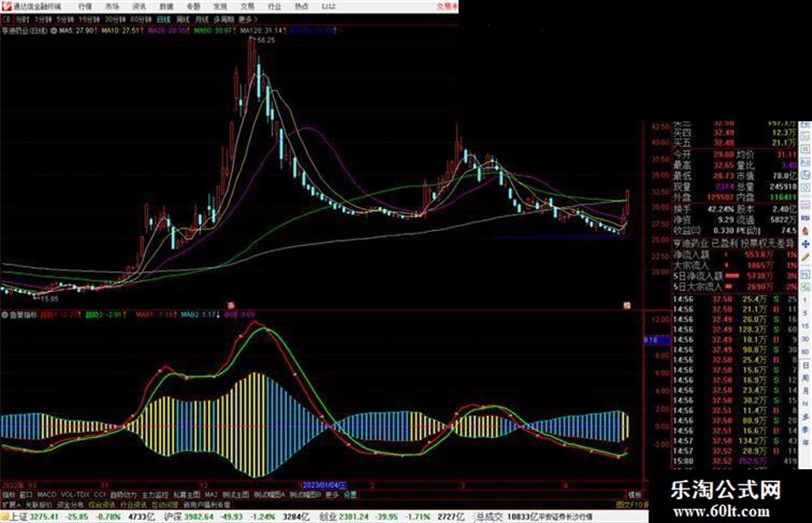Click the 季 quarterly shortcut in the sidebar
The width and height of the screenshot is (812, 523).
[x=805, y=429]
